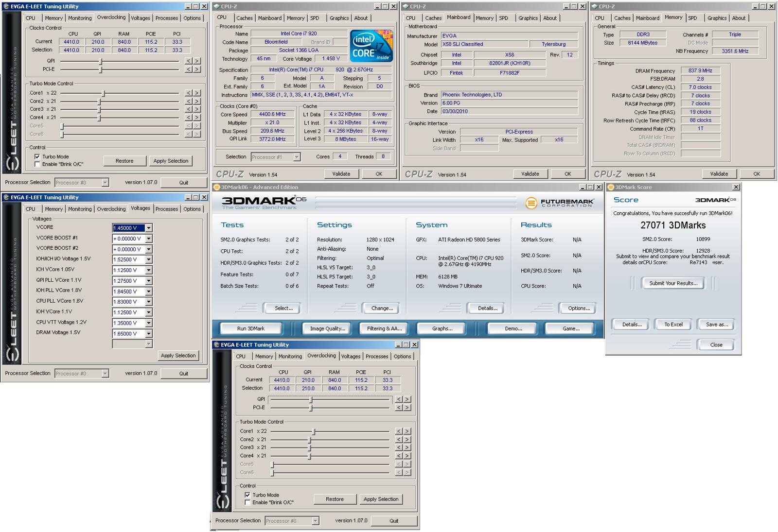Click the Futuremark Corporation logo in 3DMark06
Image resolution: width=778 pixels, height=532 pixels.
(x=559, y=203)
